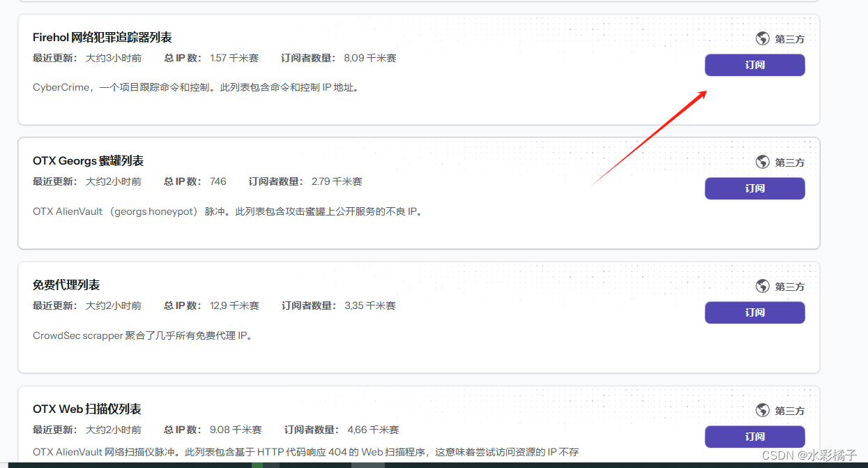
Task: Click OTX AlienVault web scanner description
Action: click(306, 452)
